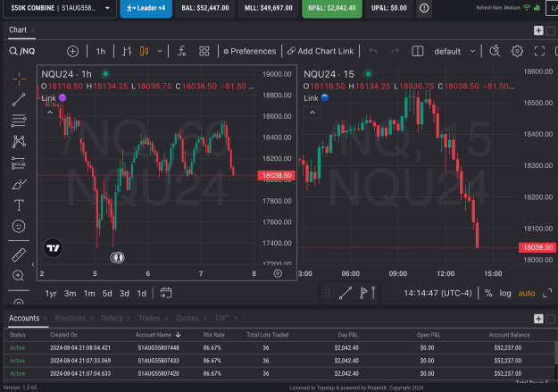Maximize the chart pane corner arrows

547,293
